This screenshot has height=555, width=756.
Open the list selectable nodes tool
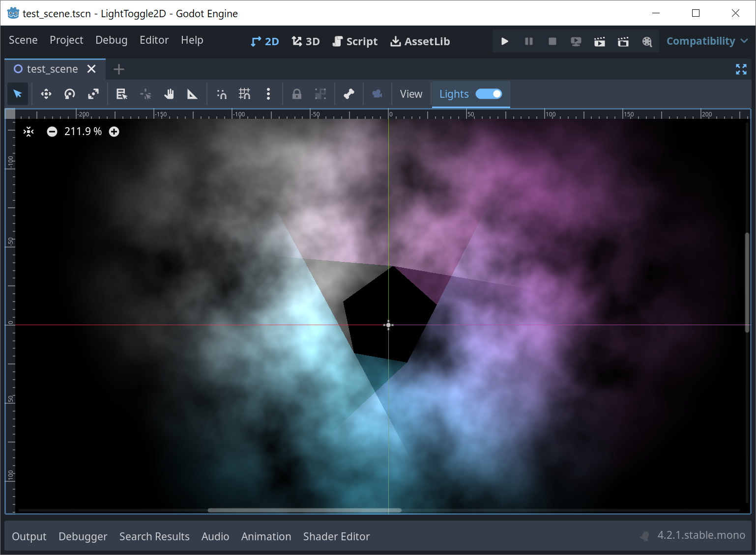point(122,94)
